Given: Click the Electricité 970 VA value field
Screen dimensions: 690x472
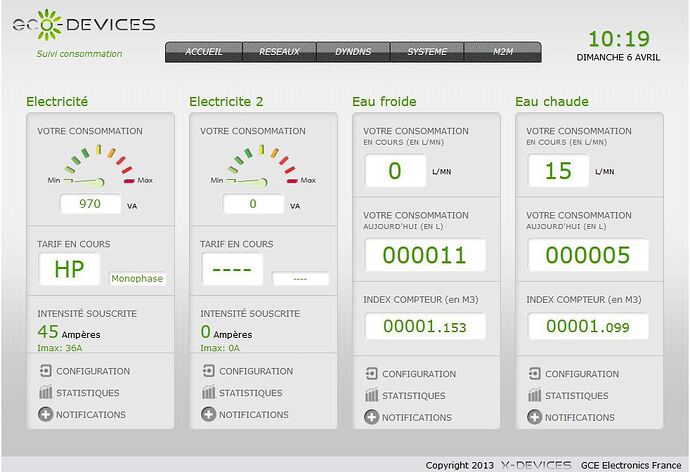Looking at the screenshot, I should pyautogui.click(x=91, y=204).
